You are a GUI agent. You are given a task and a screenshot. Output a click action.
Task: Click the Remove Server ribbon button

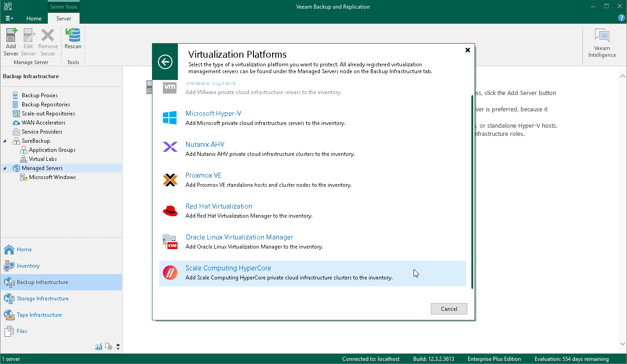[x=48, y=42]
